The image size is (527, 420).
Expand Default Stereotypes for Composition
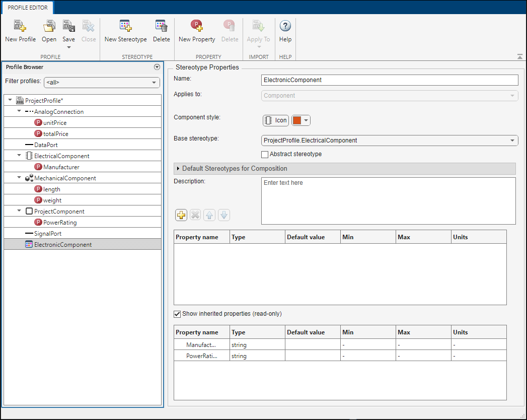coord(177,169)
